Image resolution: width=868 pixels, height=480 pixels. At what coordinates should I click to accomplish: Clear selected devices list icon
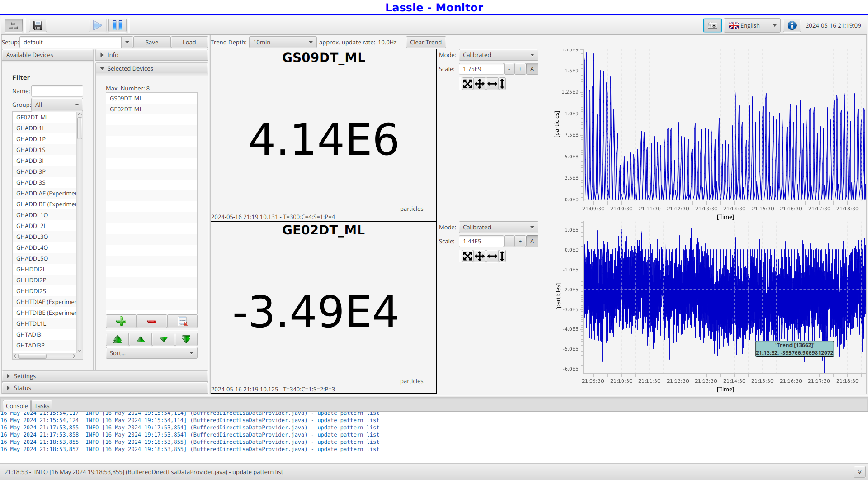[183, 321]
